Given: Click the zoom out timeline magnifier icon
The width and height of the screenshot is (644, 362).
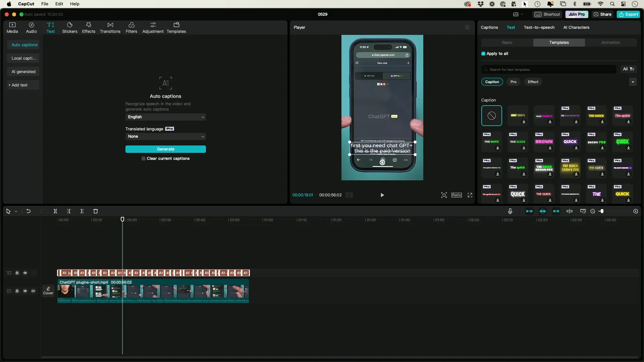Looking at the screenshot, I should [593, 211].
